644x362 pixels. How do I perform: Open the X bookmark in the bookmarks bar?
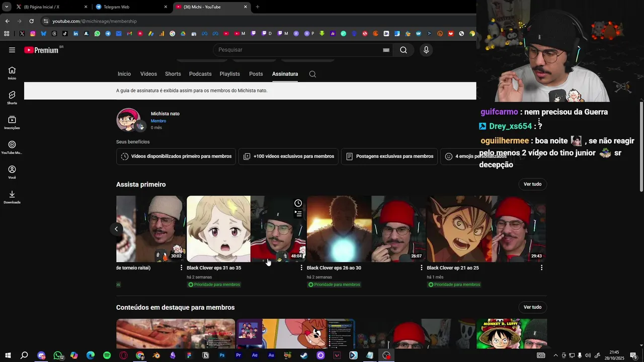tap(22, 34)
